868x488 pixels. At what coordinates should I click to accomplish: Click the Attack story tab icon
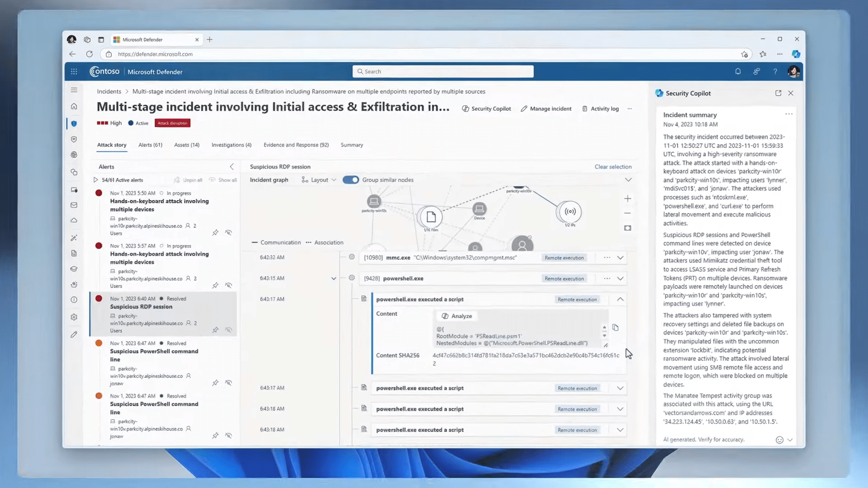point(112,144)
